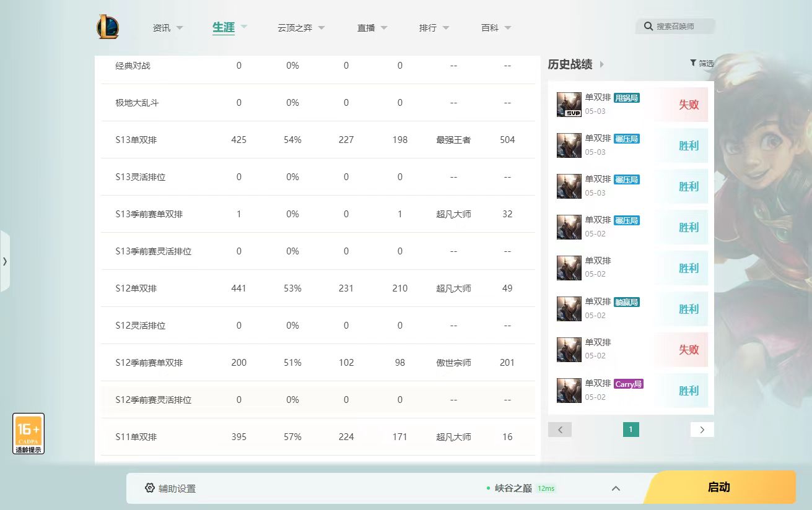Click the 395 games cell
Viewport: 812px width, 510px height.
[x=238, y=437]
